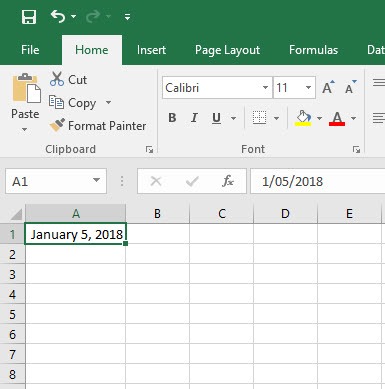Image resolution: width=385 pixels, height=389 pixels.
Task: Open the Page Layout tab
Action: coord(227,50)
